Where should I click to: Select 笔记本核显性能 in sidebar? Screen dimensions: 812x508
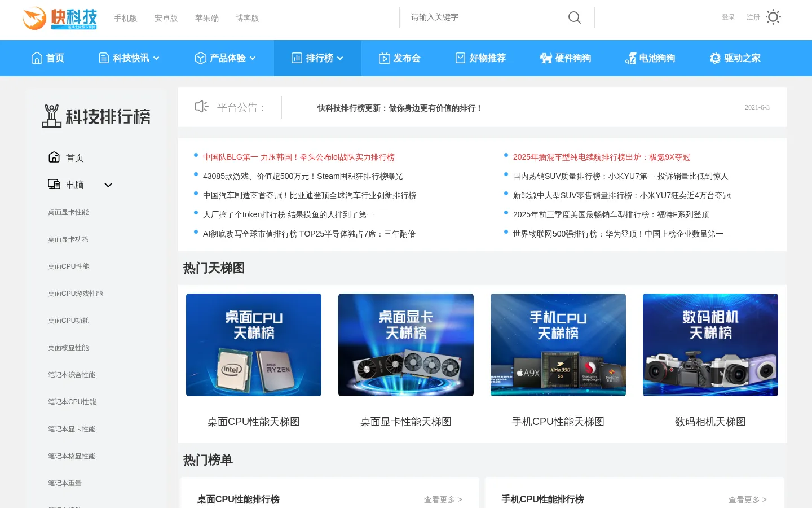pos(72,456)
